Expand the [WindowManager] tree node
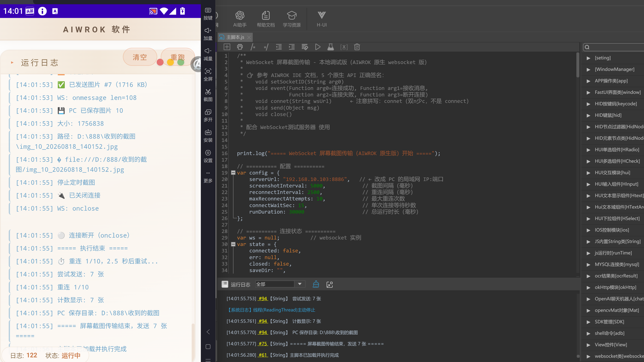This screenshot has width=644, height=362. [588, 69]
